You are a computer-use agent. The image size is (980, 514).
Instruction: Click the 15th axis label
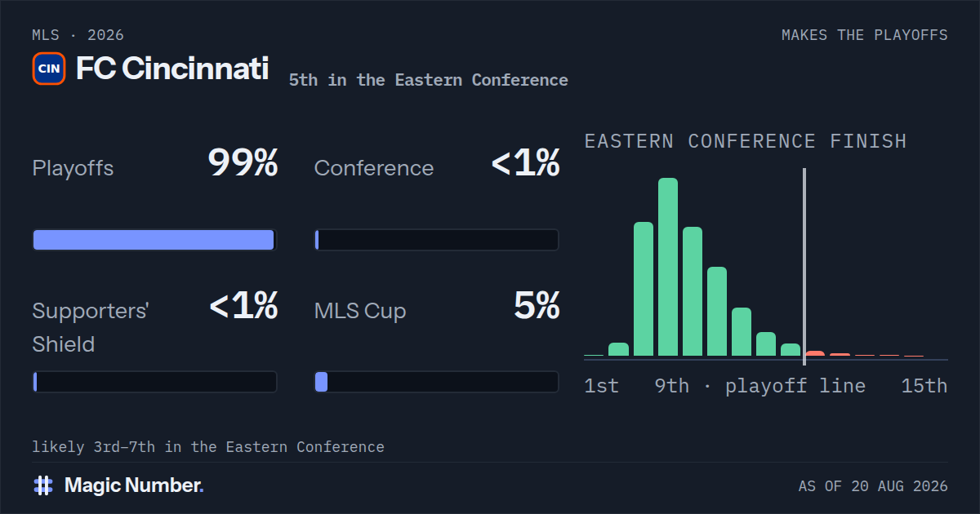(924, 386)
